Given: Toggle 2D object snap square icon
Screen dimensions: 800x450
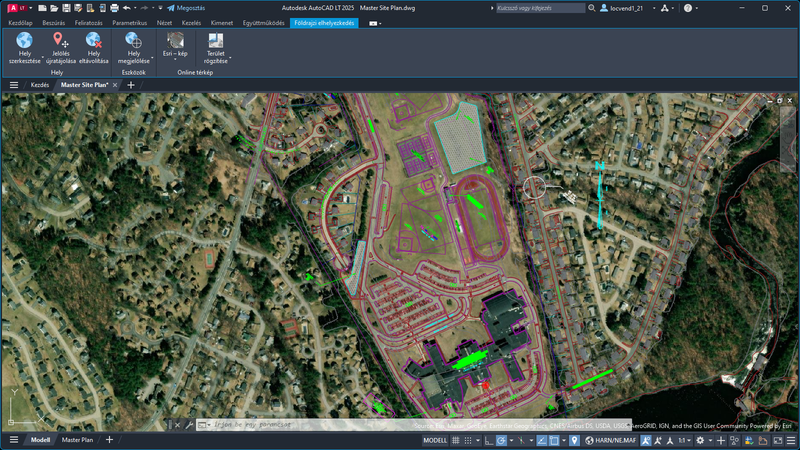Looking at the screenshot, I should coord(554,440).
